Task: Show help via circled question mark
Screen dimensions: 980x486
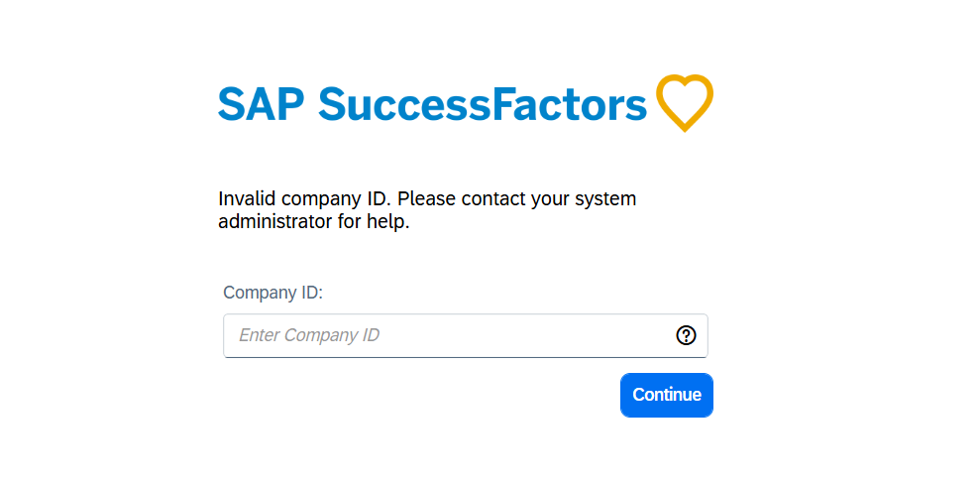Action: tap(686, 336)
